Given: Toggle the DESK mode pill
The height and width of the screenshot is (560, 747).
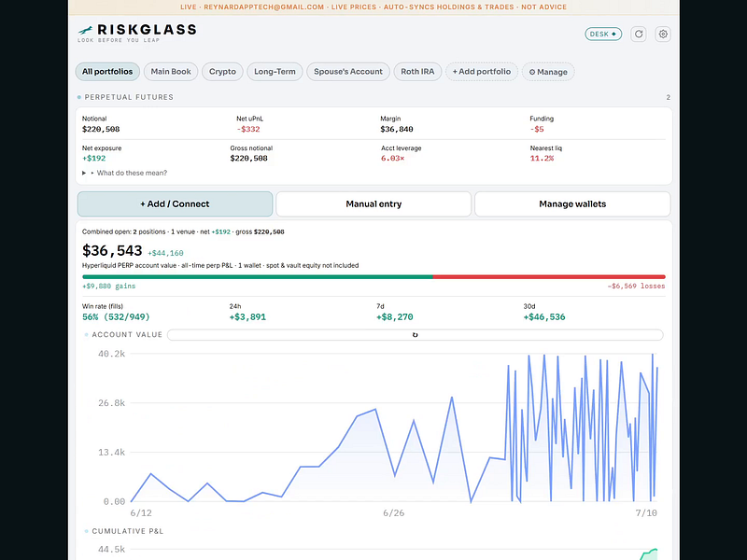Looking at the screenshot, I should [603, 34].
